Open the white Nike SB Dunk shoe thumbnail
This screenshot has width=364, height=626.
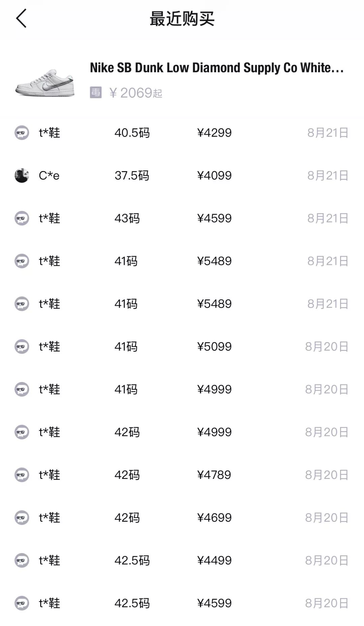45,83
